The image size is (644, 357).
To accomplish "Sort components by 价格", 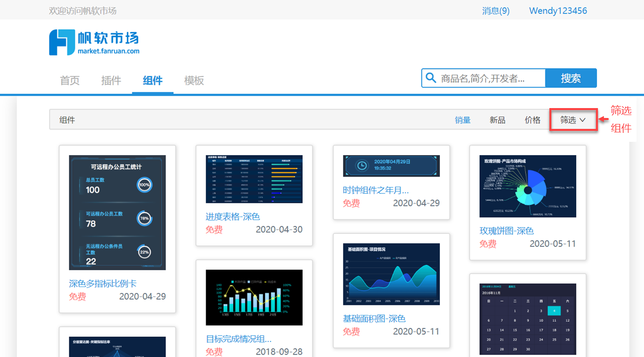I will click(533, 120).
